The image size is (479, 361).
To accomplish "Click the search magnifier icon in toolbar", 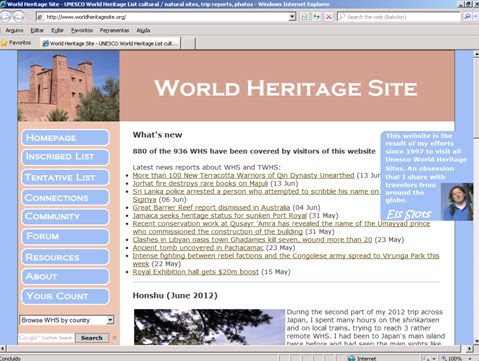I will (467, 17).
